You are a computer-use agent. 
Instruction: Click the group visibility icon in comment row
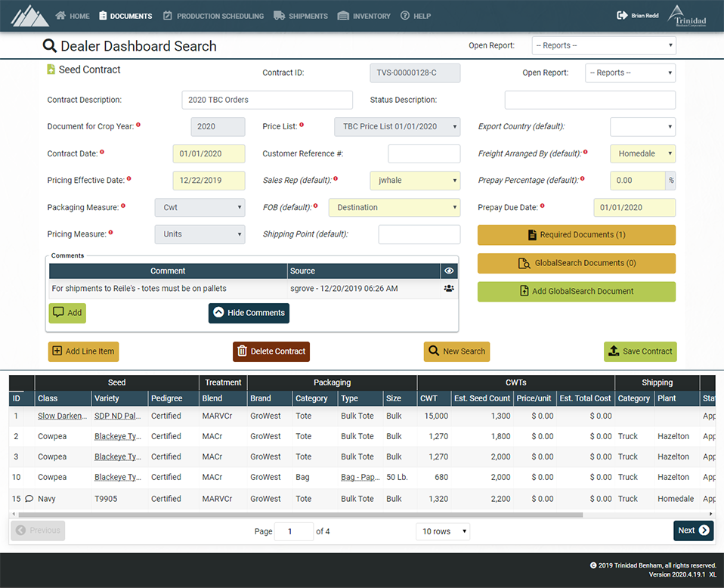coord(449,289)
